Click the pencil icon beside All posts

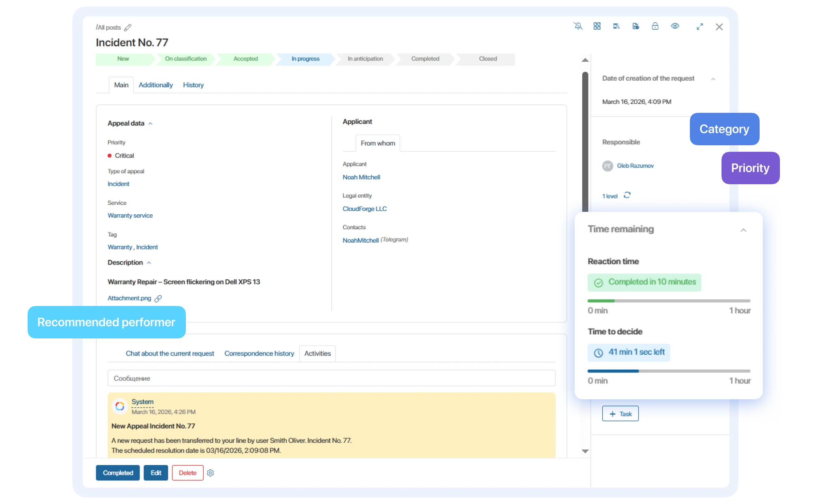coord(128,28)
